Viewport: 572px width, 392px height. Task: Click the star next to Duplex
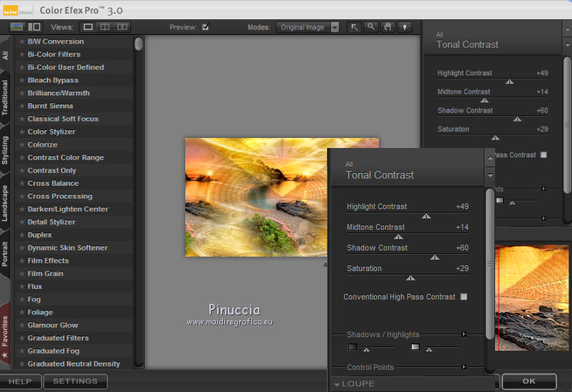(22, 235)
